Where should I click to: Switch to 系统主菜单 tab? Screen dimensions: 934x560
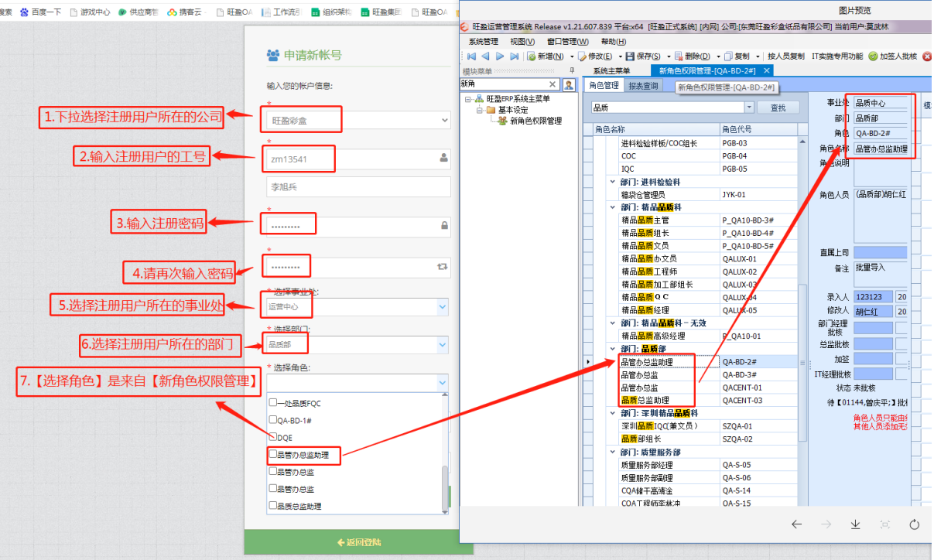tap(611, 71)
